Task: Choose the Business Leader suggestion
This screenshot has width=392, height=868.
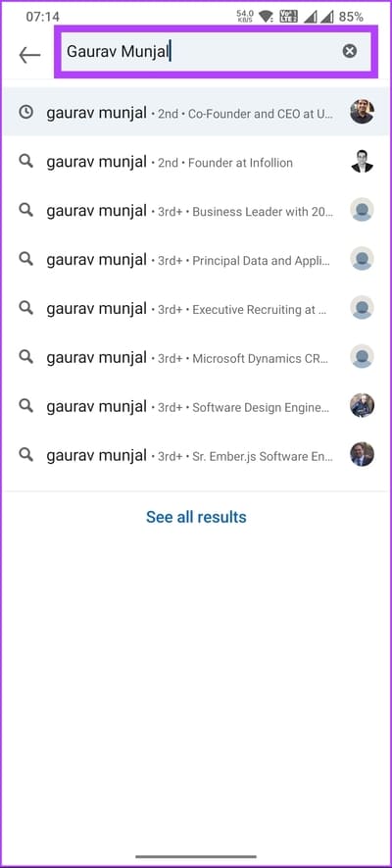Action: click(196, 211)
